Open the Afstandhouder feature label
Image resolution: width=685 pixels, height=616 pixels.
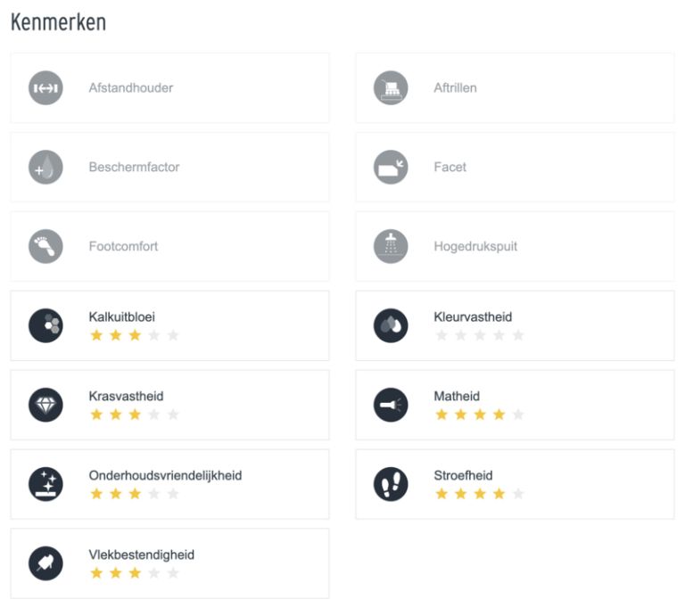[131, 87]
